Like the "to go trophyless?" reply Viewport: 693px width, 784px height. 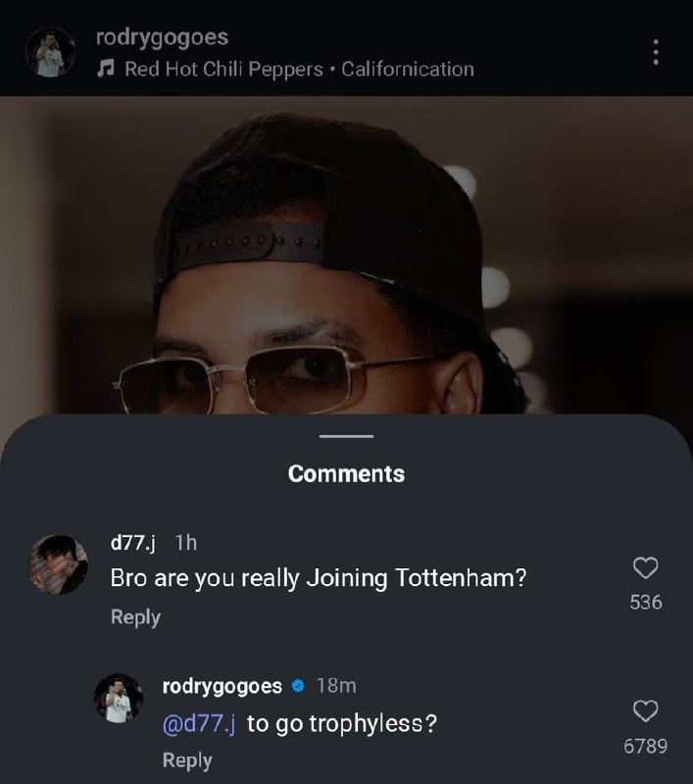645,710
